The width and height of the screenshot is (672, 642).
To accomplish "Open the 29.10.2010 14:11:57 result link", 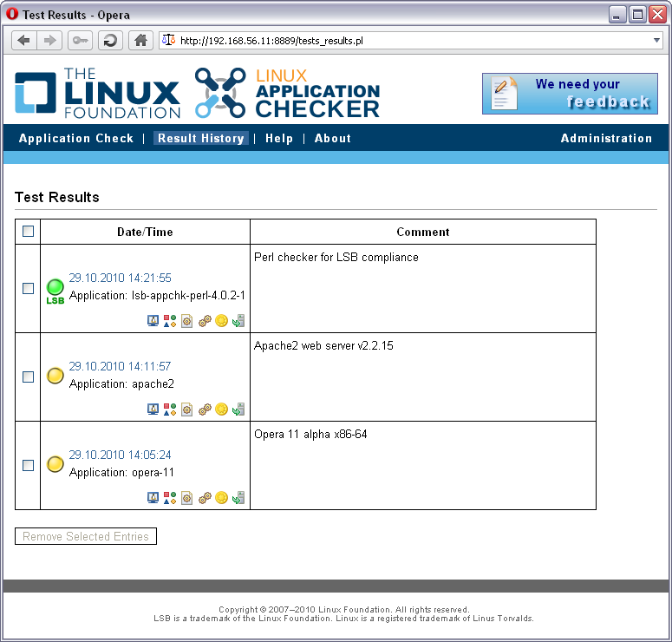I will pos(120,366).
